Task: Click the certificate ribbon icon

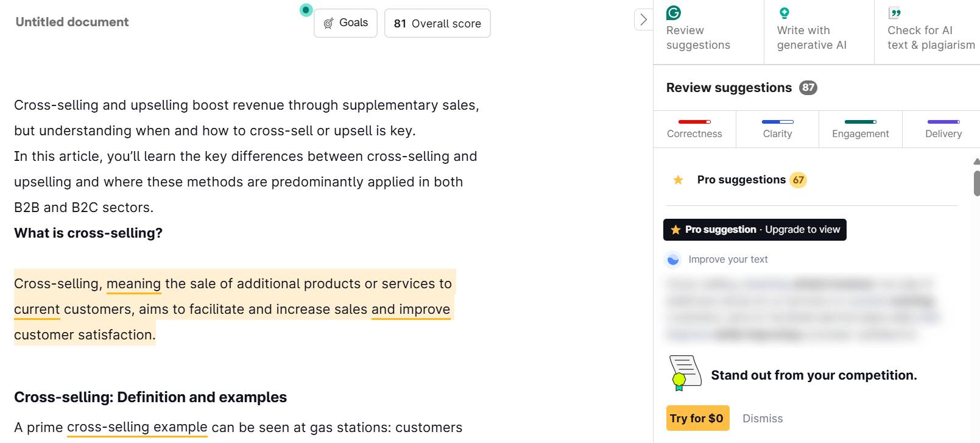Action: coord(685,373)
